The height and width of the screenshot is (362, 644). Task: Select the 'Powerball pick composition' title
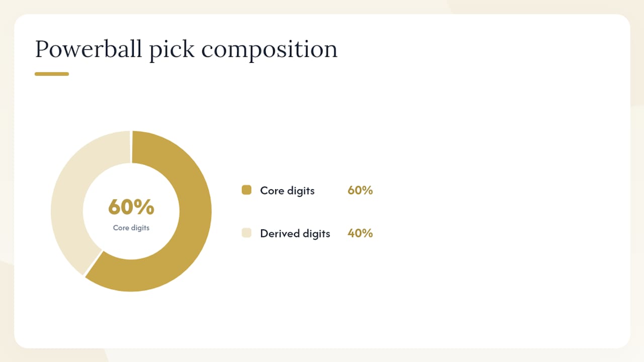click(186, 49)
